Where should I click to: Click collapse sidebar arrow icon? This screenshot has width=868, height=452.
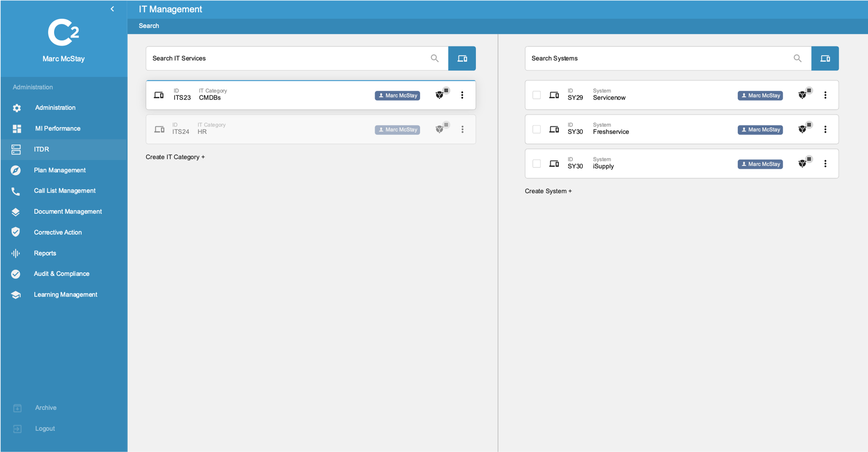pos(112,9)
